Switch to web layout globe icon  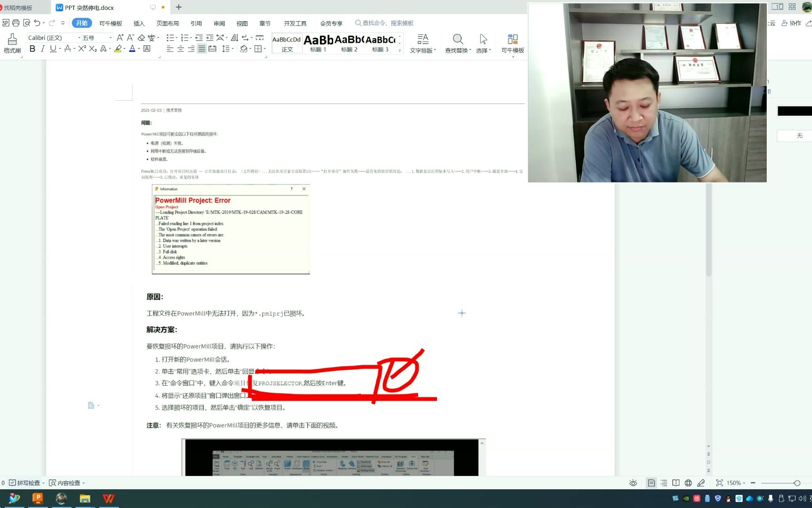coord(688,483)
